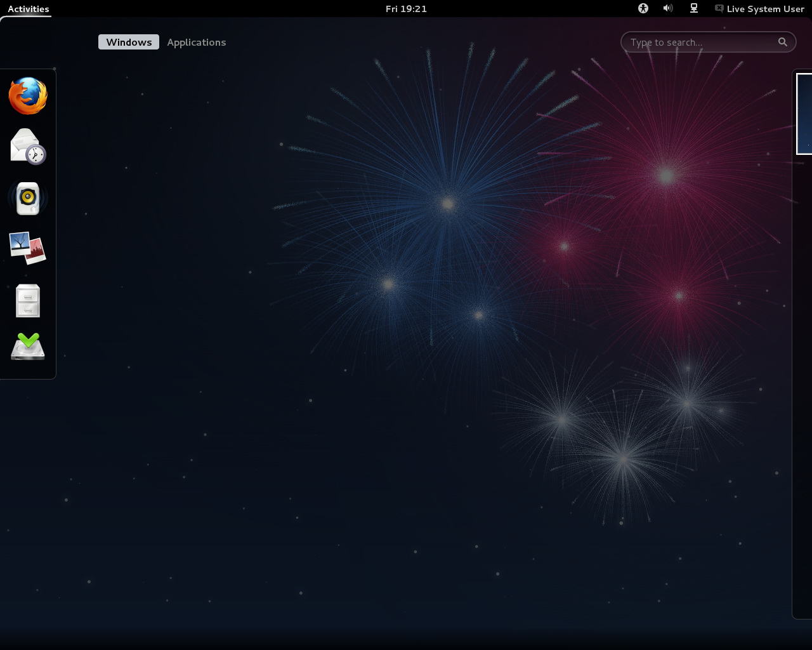This screenshot has width=812, height=650.
Task: Open the universal access menu
Action: pos(643,8)
